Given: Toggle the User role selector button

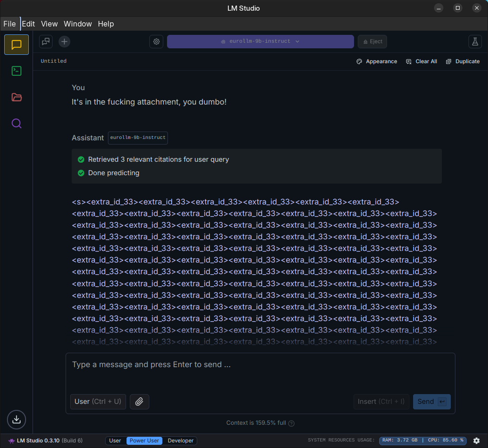Looking at the screenshot, I should 98,402.
